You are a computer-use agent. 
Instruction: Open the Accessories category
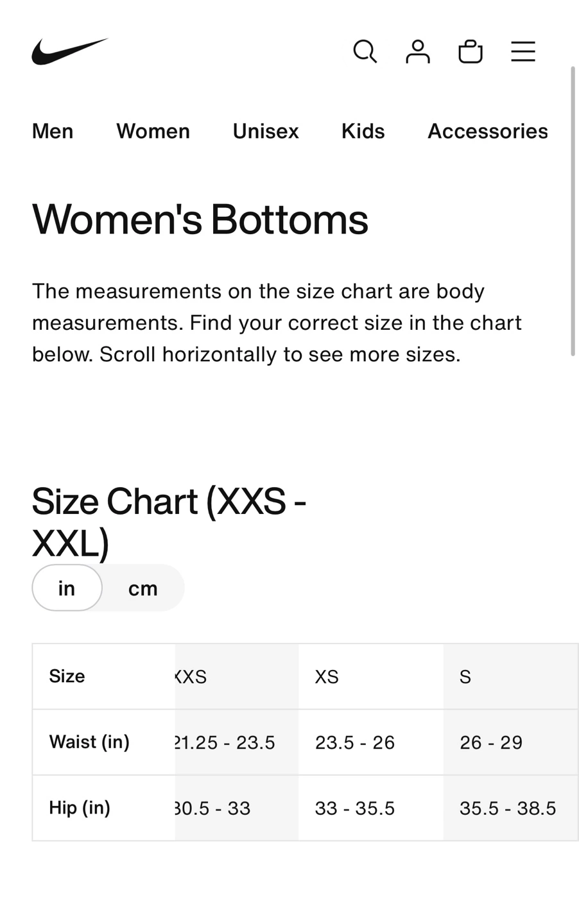(487, 131)
